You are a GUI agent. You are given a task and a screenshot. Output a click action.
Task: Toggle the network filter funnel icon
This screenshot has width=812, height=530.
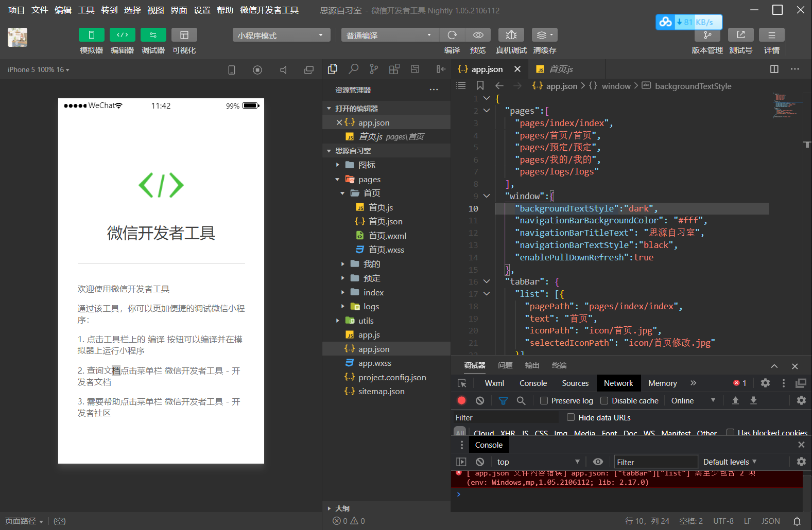pos(503,400)
